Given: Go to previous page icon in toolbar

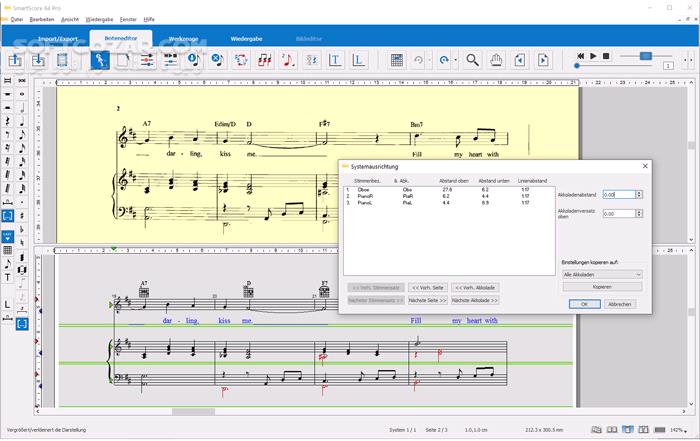Looking at the screenshot, I should point(519,60).
